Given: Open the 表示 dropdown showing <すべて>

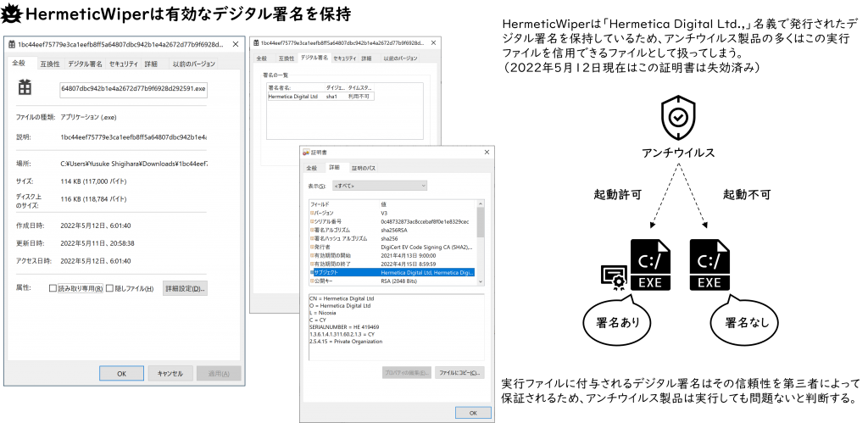Looking at the screenshot, I should click(379, 185).
